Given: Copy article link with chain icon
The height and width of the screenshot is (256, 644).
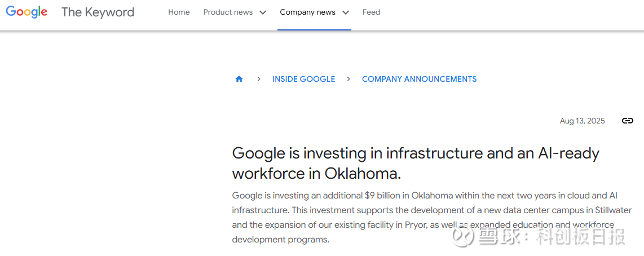Looking at the screenshot, I should (627, 121).
